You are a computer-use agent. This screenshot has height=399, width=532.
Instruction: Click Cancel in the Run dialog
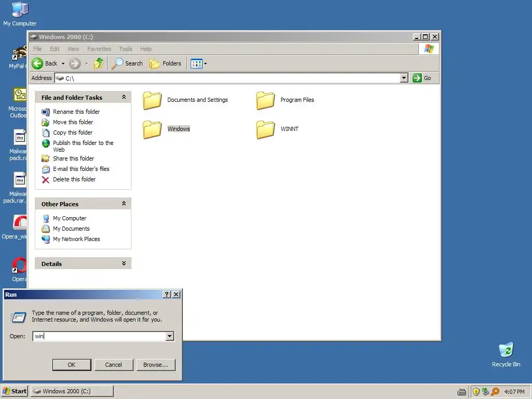point(113,365)
